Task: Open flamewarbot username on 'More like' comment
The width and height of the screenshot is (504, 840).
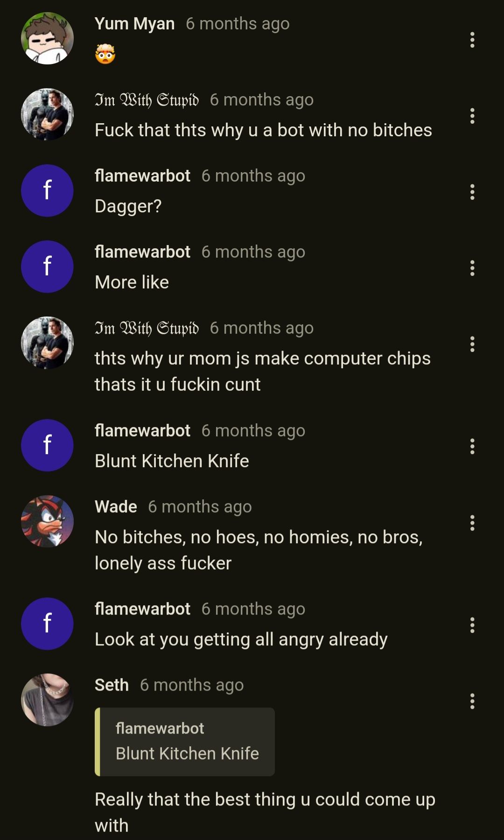Action: coord(142,252)
